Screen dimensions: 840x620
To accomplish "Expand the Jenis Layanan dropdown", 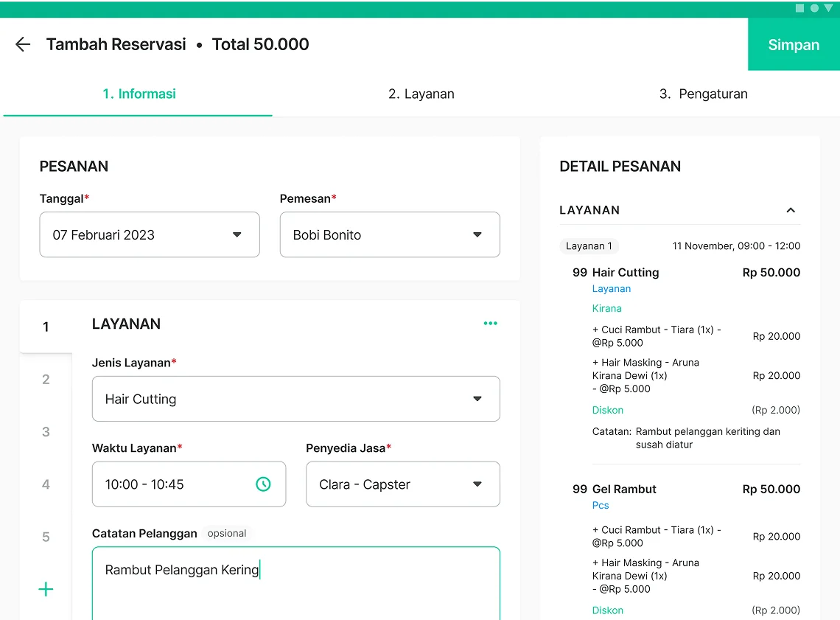I will coord(295,399).
